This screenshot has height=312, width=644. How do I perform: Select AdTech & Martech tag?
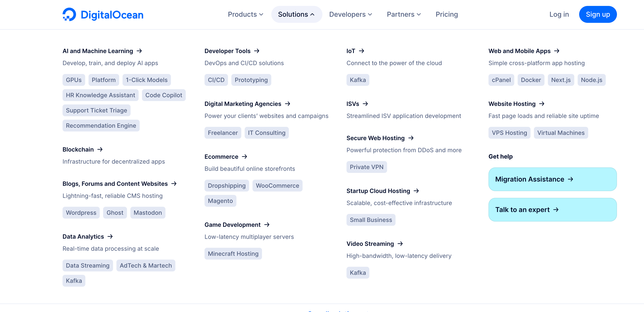coord(146,265)
